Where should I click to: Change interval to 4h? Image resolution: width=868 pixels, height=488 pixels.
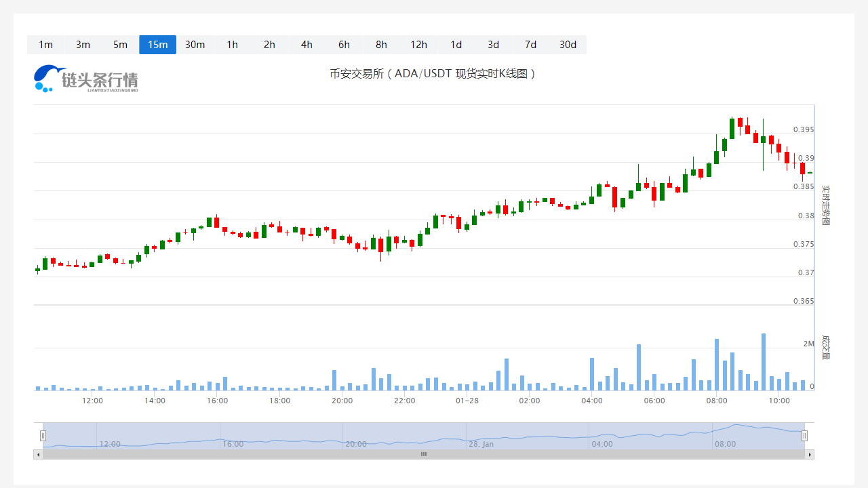pyautogui.click(x=307, y=45)
